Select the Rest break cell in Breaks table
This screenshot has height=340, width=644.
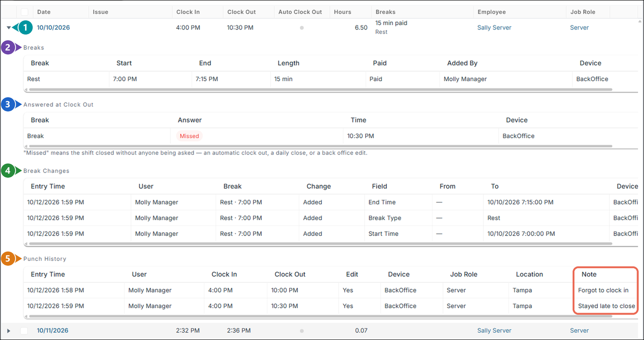(34, 79)
